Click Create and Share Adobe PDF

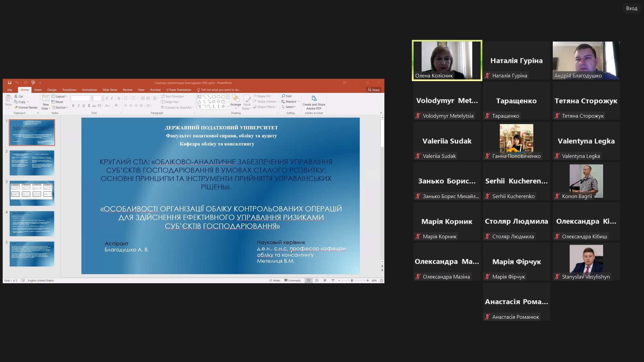point(314,103)
